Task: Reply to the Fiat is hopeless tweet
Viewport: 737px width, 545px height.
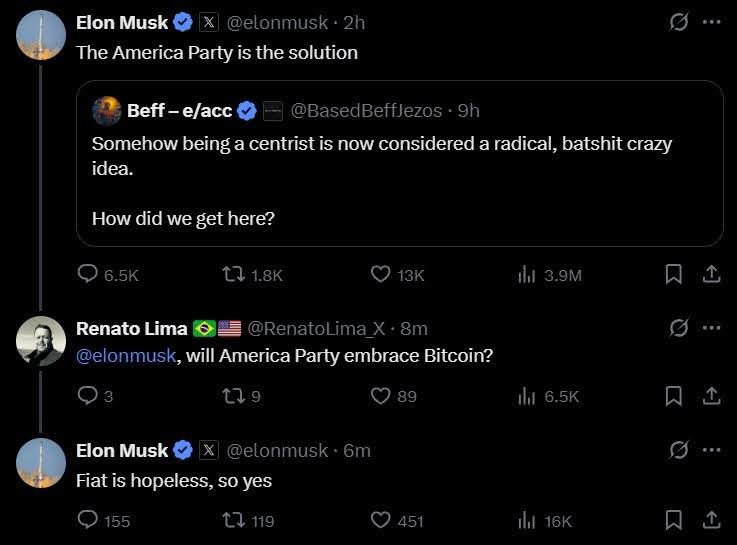Action: click(x=88, y=520)
